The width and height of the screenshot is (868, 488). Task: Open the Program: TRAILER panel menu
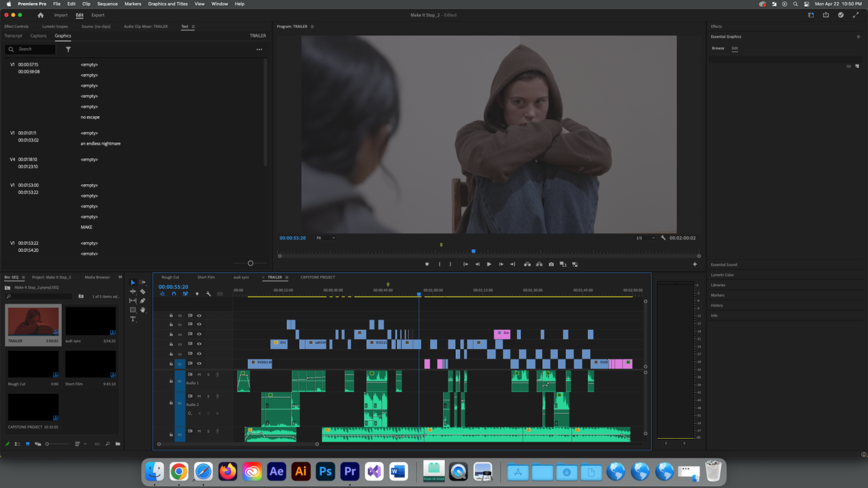click(312, 27)
